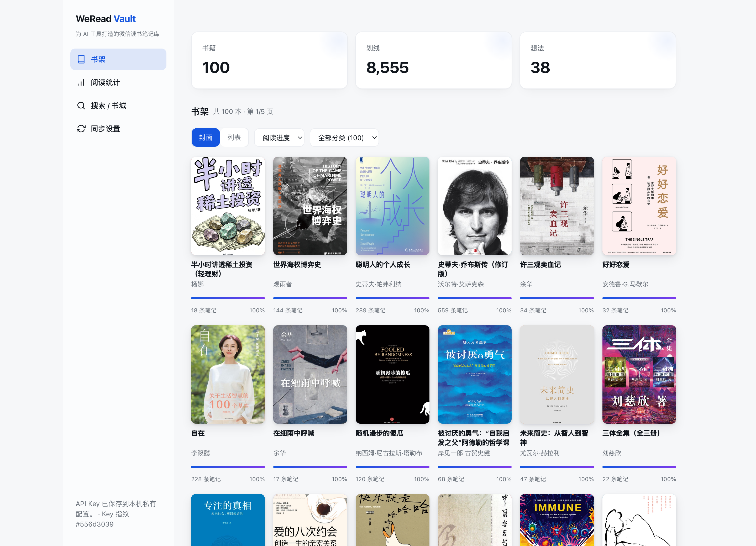Viewport: 756px width, 546px height.
Task: Open the 阅读进度 sort dropdown
Action: [279, 138]
